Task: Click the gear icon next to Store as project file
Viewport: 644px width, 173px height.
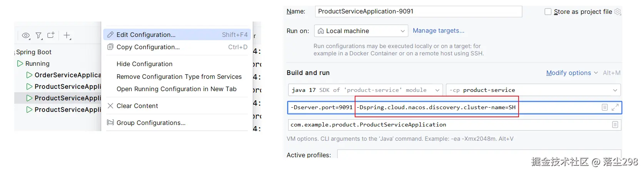Action: pyautogui.click(x=617, y=12)
